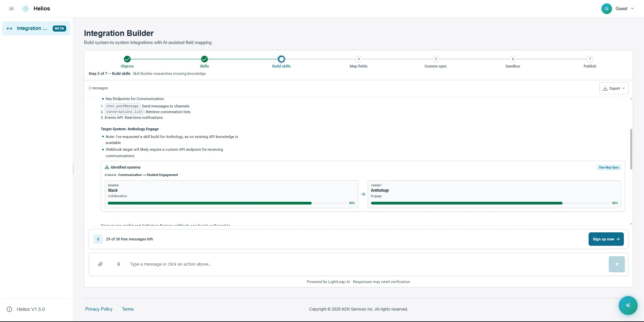
Task: Select the Anthology target card
Action: point(494,194)
